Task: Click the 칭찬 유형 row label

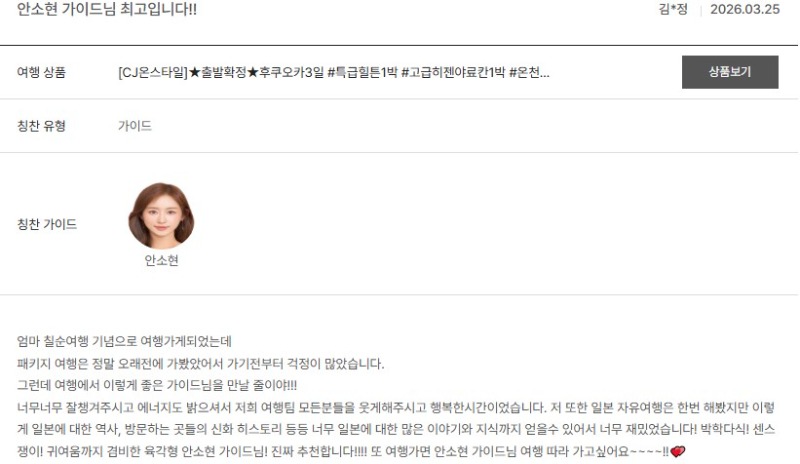Action: tap(41, 126)
